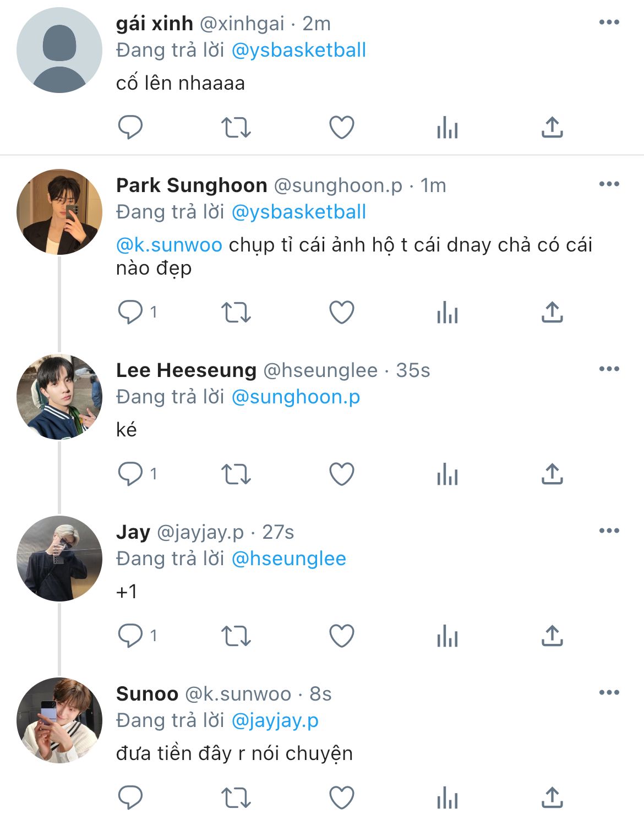644x820 pixels.
Task: Open @jayjay.p link in Sunoo's reply
Action: click(275, 720)
